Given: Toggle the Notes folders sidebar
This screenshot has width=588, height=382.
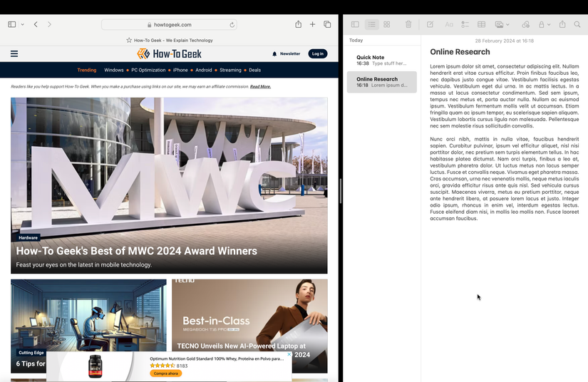Looking at the screenshot, I should (355, 24).
